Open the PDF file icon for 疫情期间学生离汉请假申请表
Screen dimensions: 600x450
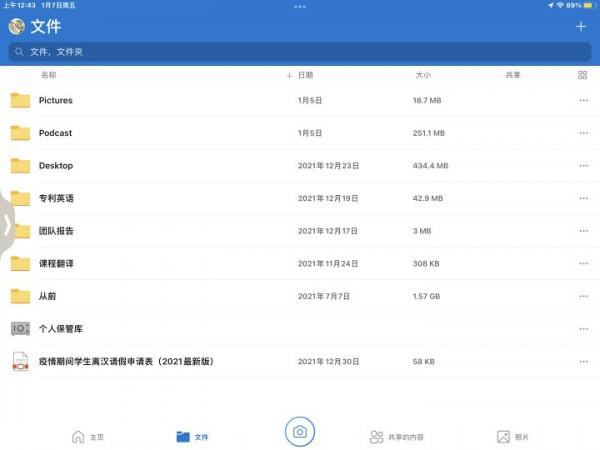pyautogui.click(x=20, y=362)
